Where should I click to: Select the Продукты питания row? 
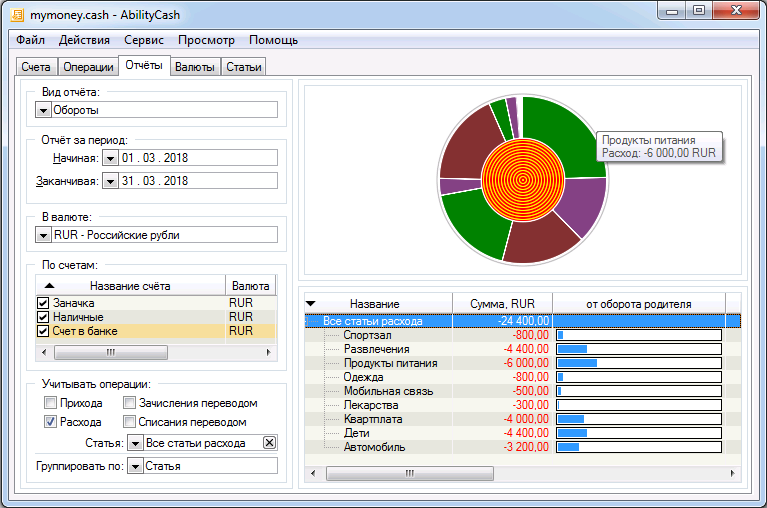[x=522, y=363]
